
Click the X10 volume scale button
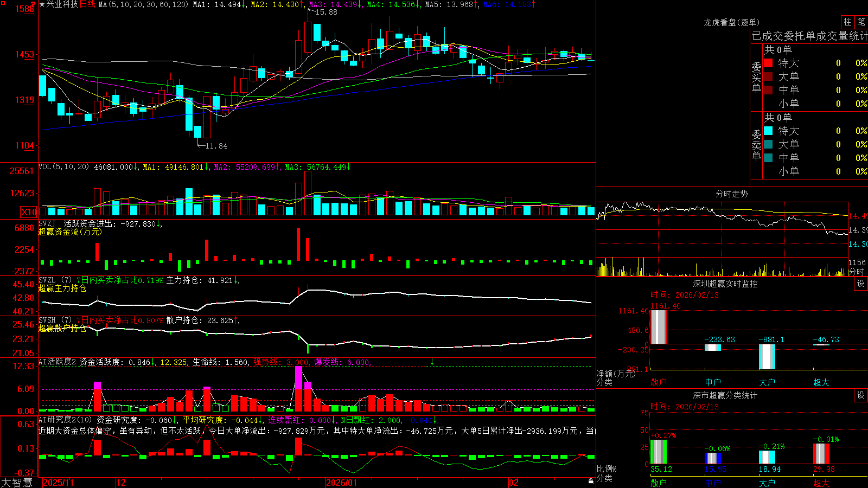(29, 212)
